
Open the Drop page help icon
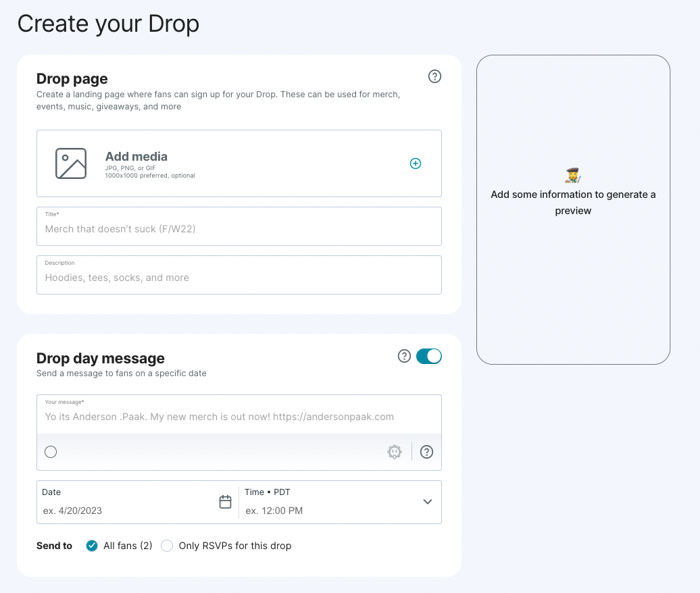(434, 77)
